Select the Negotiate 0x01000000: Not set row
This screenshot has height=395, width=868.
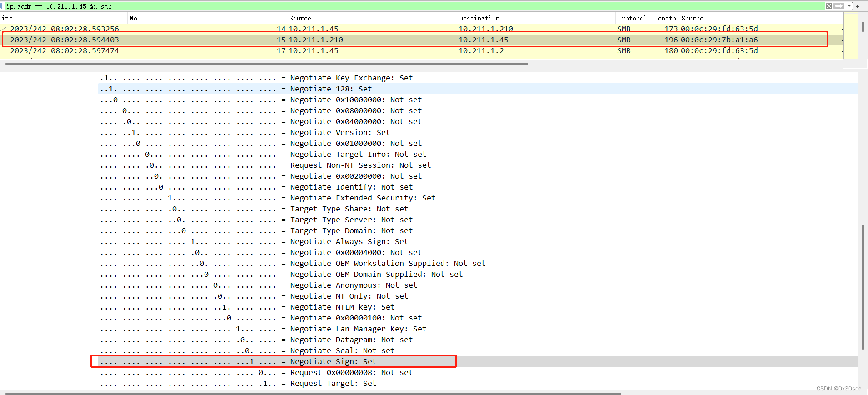[x=478, y=144]
